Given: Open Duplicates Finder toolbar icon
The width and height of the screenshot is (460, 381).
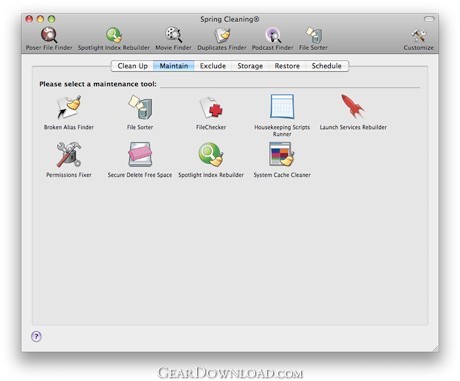Looking at the screenshot, I should click(222, 35).
